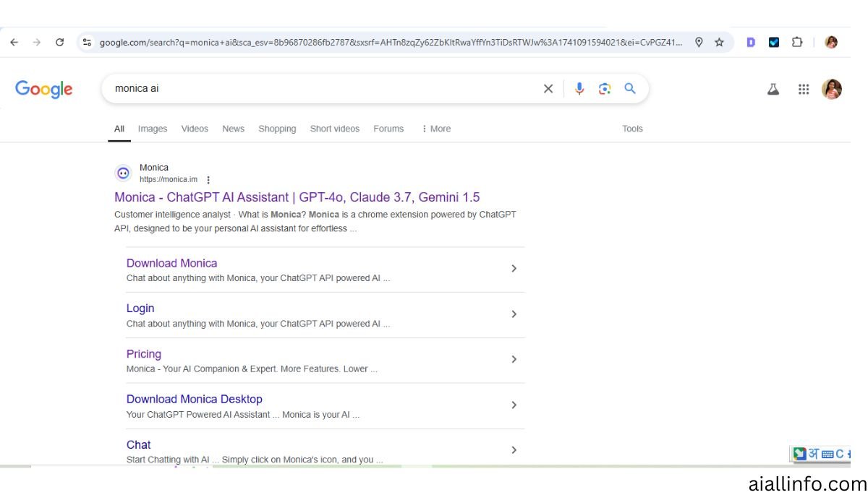The height and width of the screenshot is (495, 868).
Task: Open the More search filters dropdown
Action: click(436, 129)
